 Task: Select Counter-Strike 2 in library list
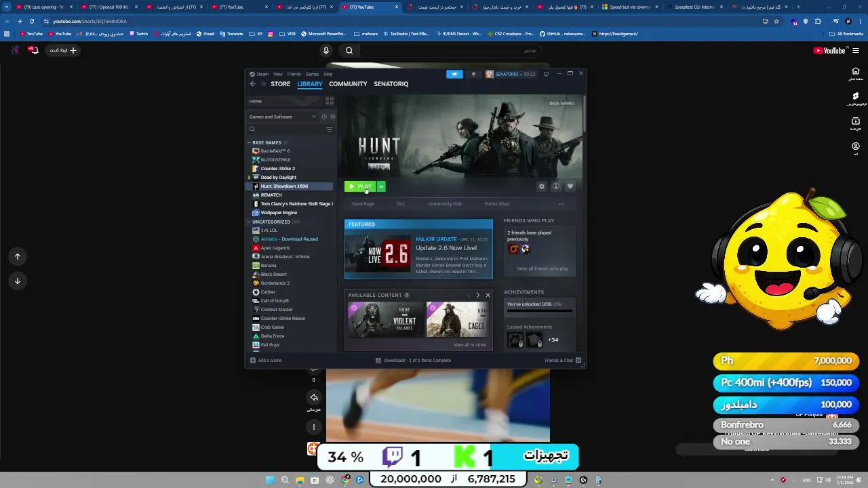click(x=277, y=169)
